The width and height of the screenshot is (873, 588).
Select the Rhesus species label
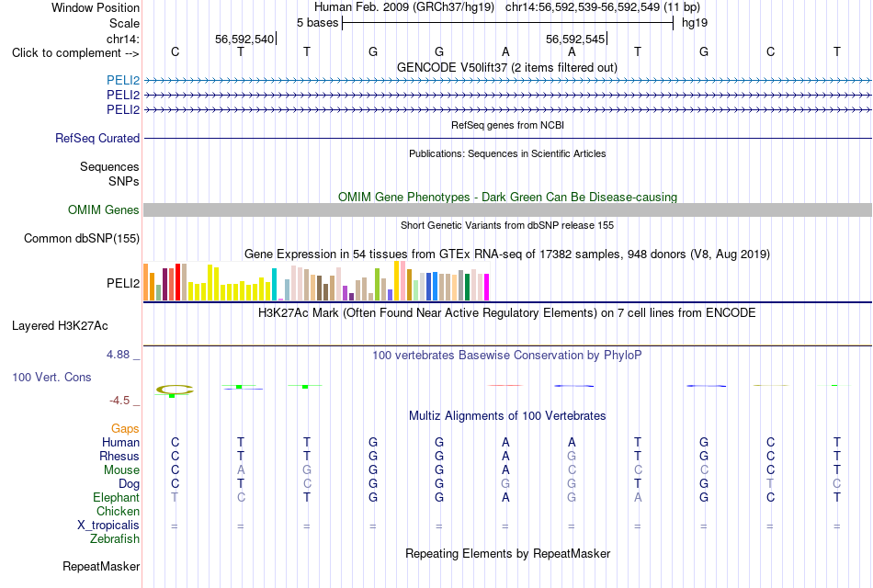click(119, 456)
